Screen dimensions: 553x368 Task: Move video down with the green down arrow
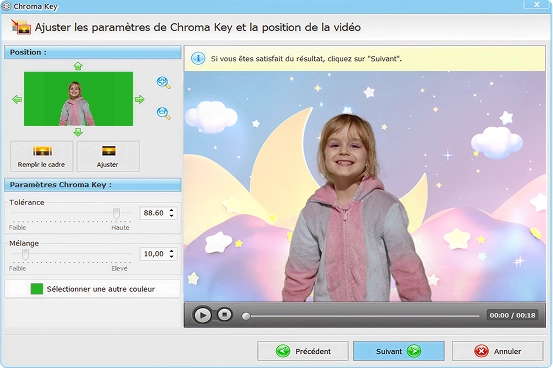78,132
